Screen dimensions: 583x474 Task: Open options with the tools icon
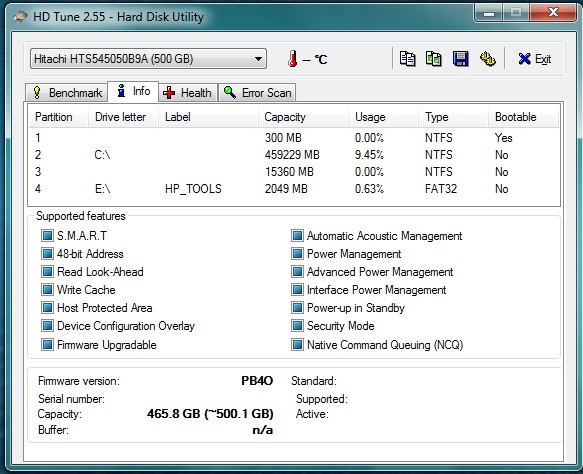click(487, 59)
